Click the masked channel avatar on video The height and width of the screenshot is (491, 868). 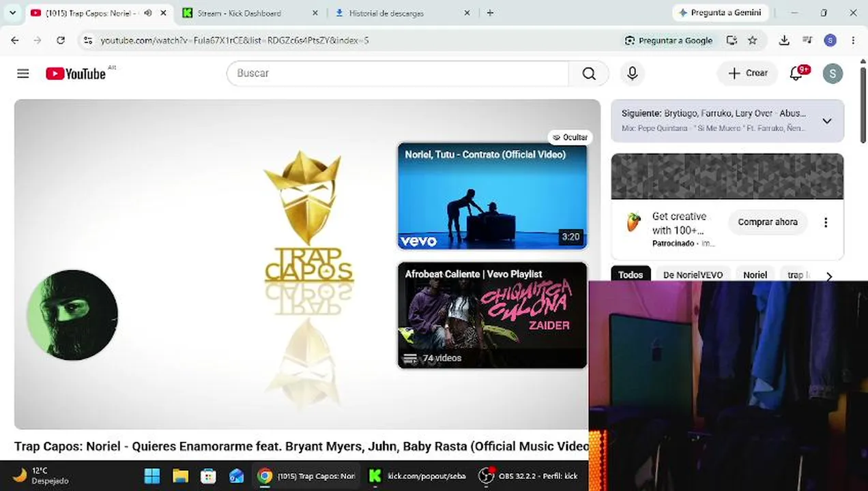pyautogui.click(x=72, y=315)
